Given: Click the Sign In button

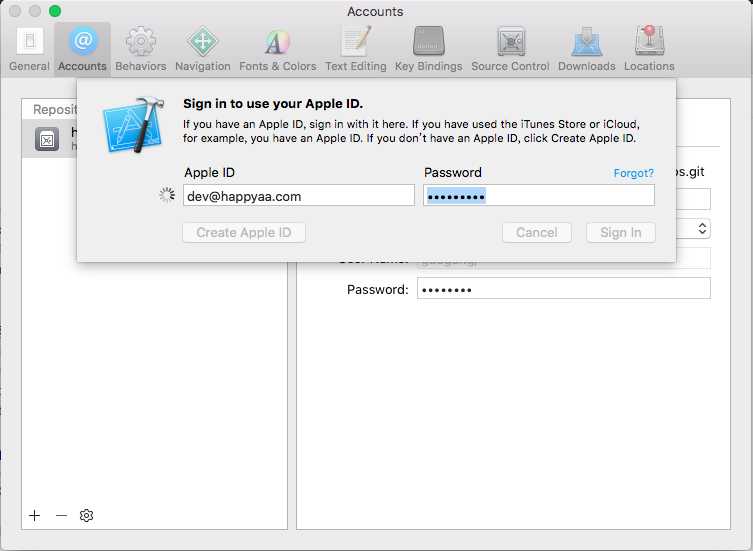Looking at the screenshot, I should (x=620, y=233).
